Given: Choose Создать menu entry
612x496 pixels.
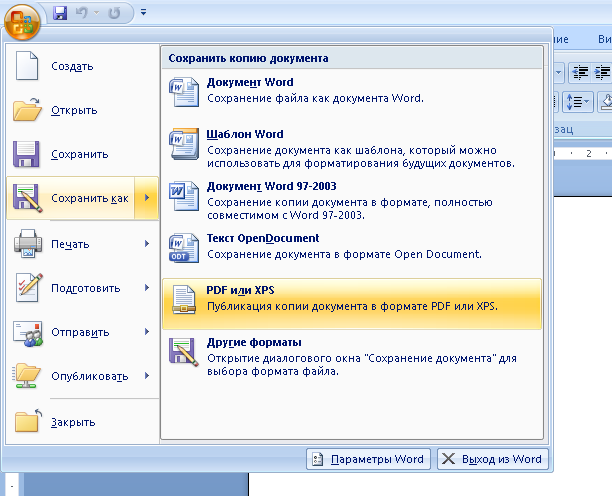Looking at the screenshot, I should click(82, 66).
